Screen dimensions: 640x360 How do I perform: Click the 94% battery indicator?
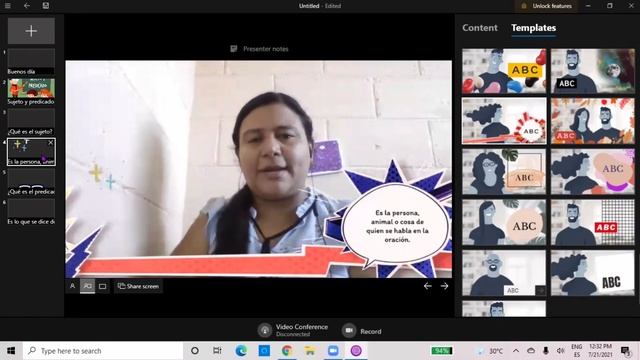[x=442, y=351]
